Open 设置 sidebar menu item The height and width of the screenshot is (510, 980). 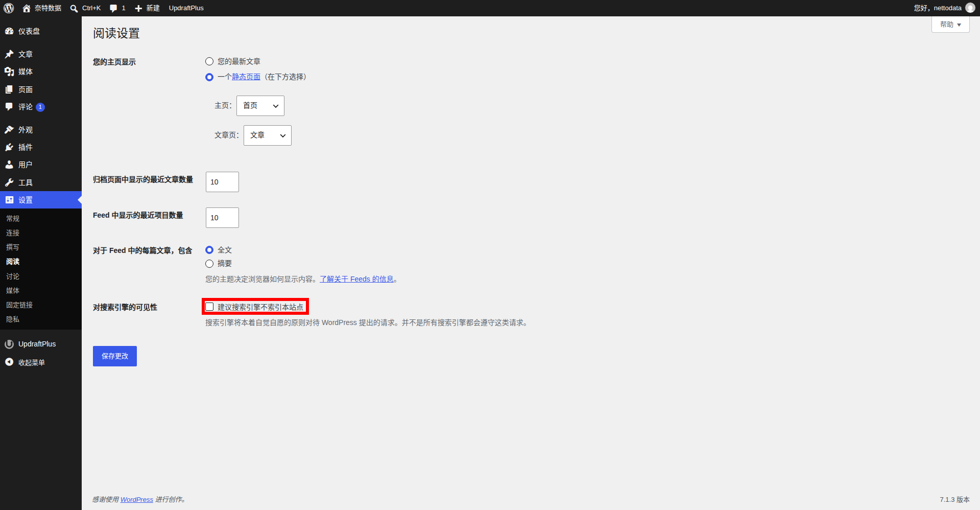click(x=41, y=200)
